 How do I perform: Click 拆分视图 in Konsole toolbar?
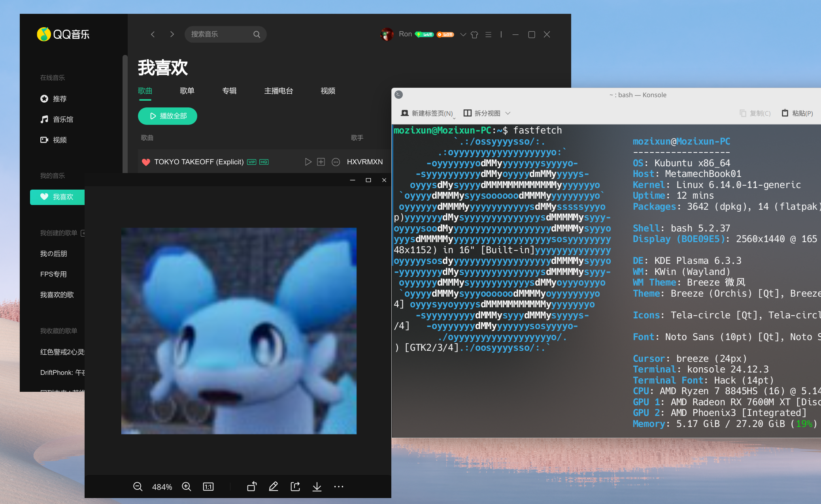click(482, 113)
